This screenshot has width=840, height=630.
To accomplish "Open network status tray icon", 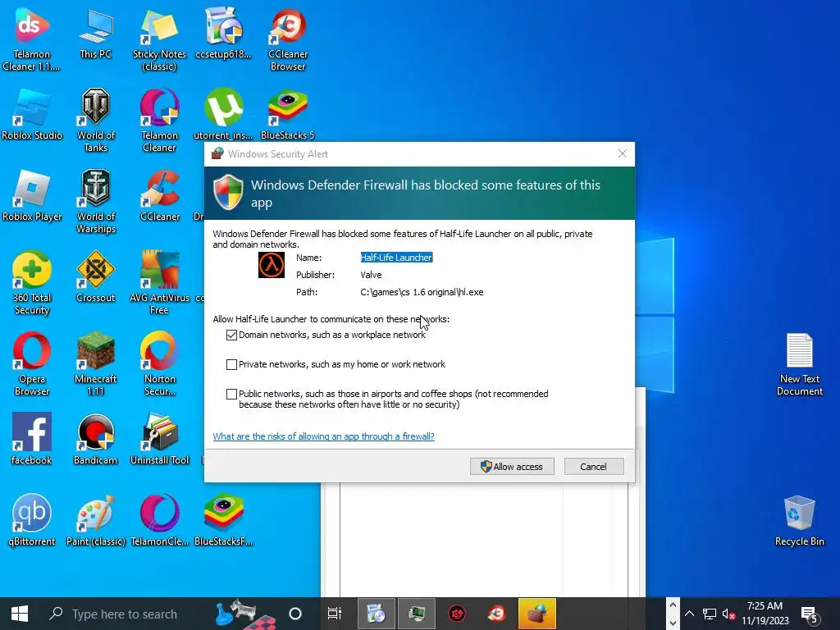I will click(x=710, y=614).
